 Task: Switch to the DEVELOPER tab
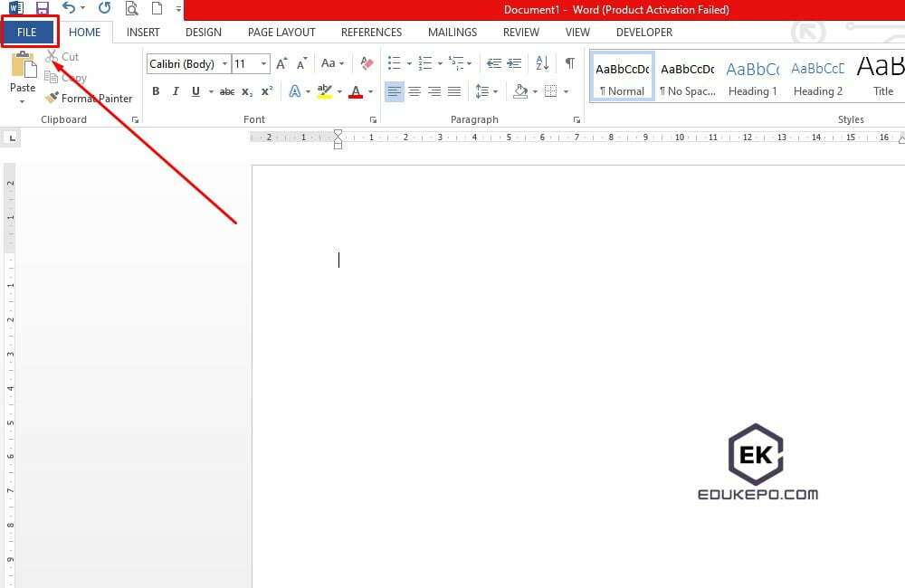point(643,32)
